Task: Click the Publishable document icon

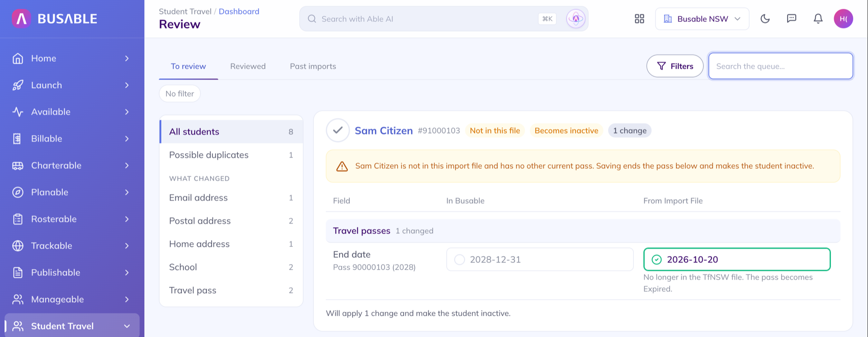Action: 18,272
